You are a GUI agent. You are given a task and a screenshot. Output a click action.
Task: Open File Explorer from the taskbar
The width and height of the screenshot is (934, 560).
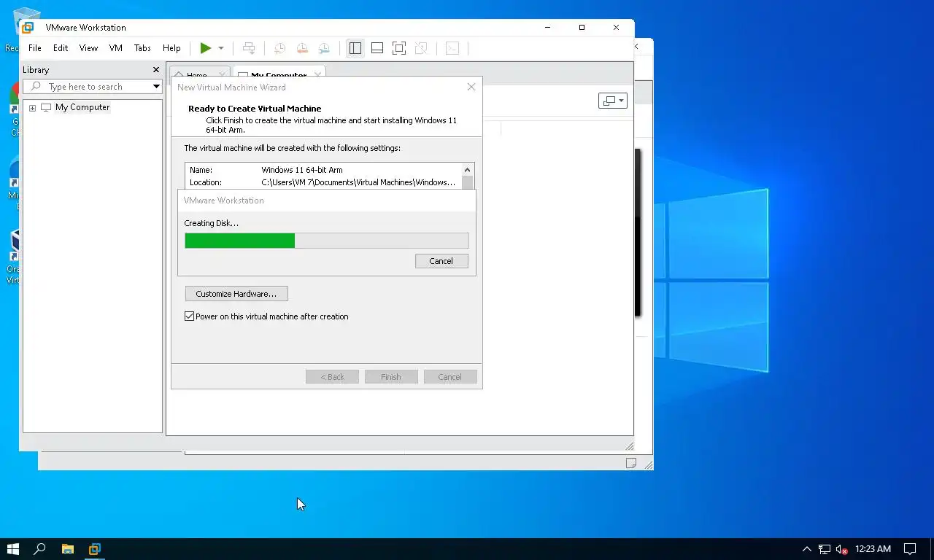(67, 549)
